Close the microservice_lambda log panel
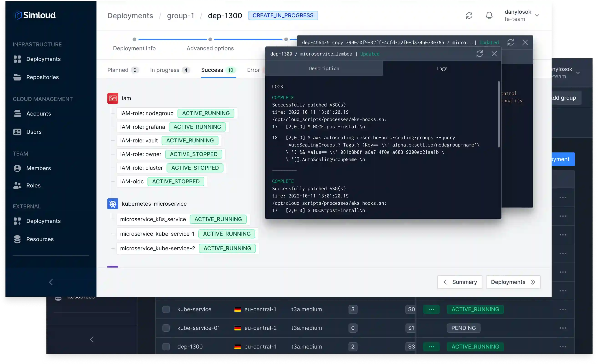This screenshot has width=598, height=364. tap(494, 54)
